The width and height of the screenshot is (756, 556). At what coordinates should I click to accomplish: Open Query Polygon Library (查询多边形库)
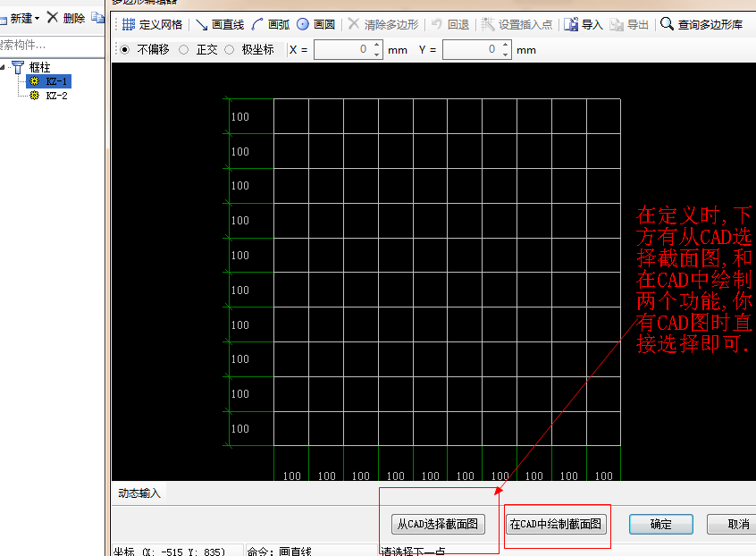point(701,24)
